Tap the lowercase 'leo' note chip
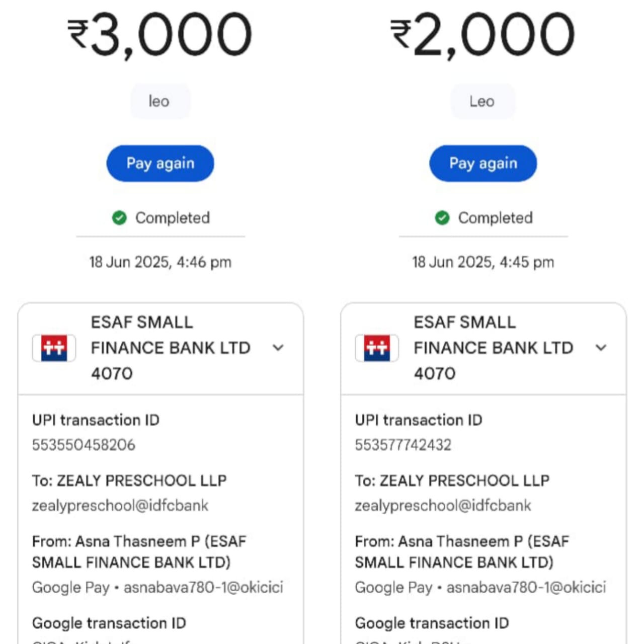 coord(160,102)
